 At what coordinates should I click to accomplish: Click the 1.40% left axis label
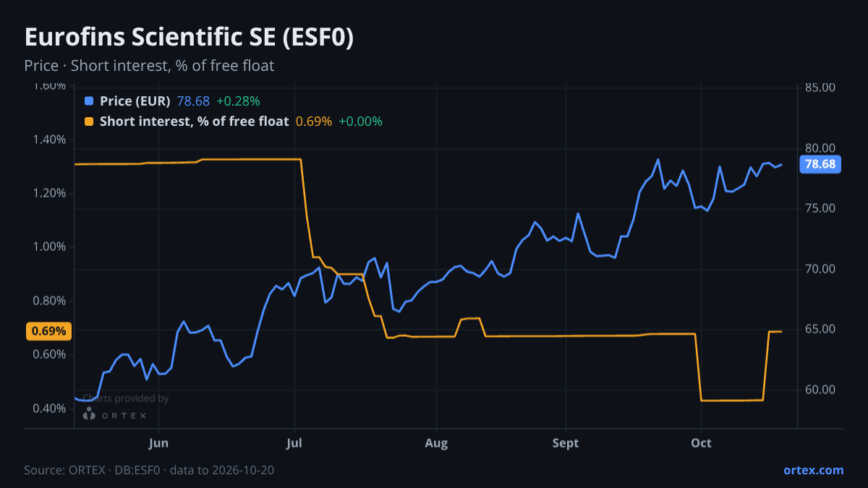tap(50, 140)
